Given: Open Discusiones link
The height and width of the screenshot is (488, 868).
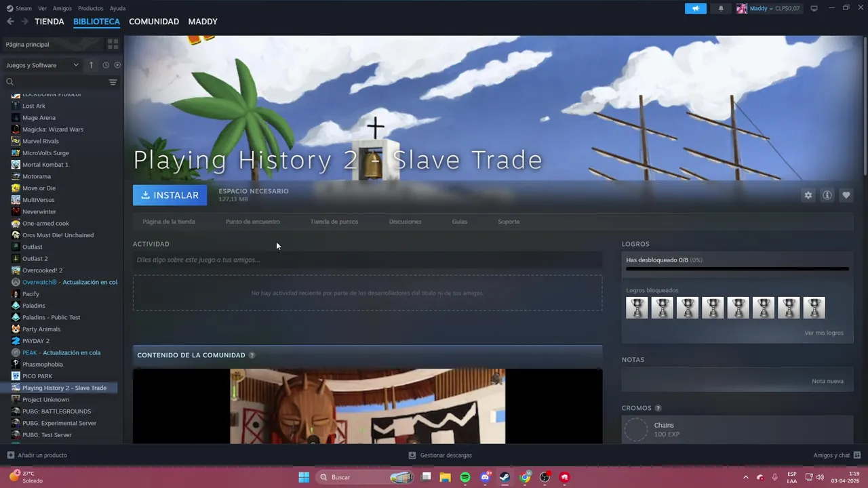Looking at the screenshot, I should (406, 222).
